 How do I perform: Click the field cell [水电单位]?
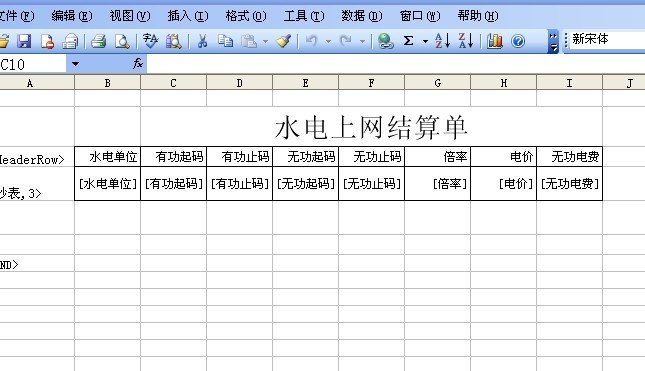(107, 183)
